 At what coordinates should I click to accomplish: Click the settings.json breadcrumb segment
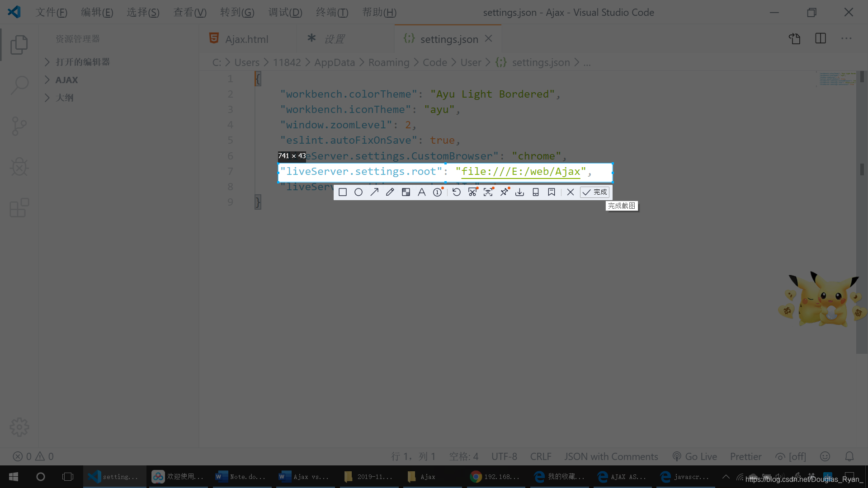(x=541, y=62)
